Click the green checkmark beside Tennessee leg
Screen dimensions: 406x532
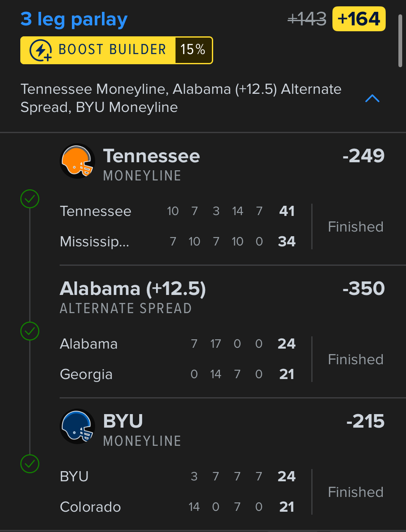(30, 199)
